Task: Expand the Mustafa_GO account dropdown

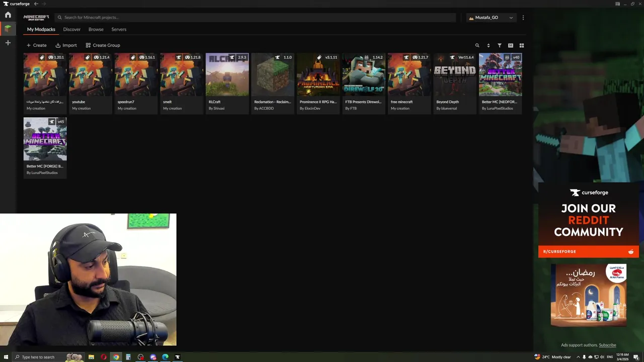Action: tap(491, 18)
